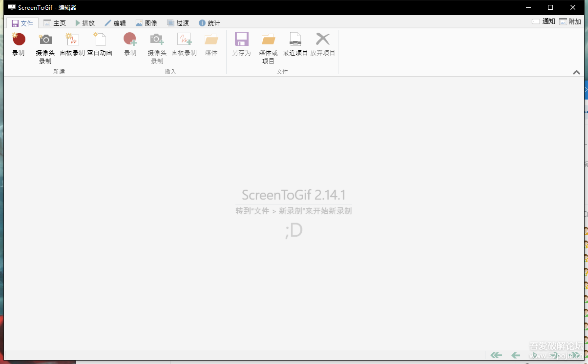The height and width of the screenshot is (364, 588).
Task: Open the 编辑 edit tab
Action: click(x=115, y=23)
